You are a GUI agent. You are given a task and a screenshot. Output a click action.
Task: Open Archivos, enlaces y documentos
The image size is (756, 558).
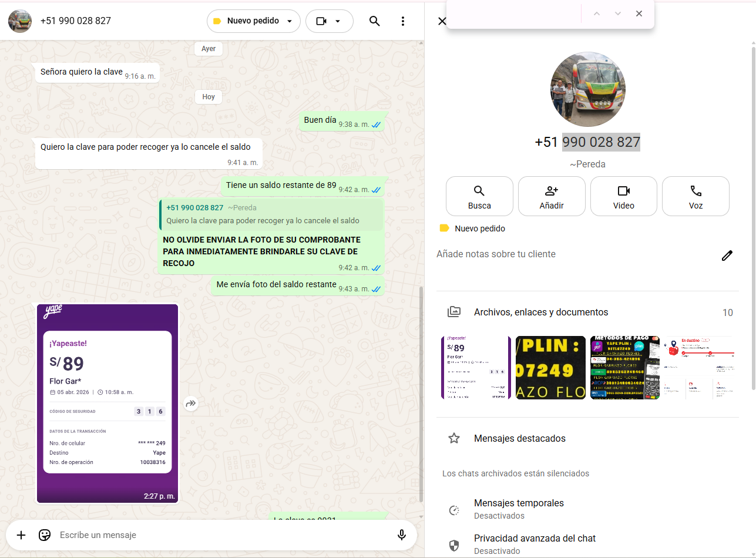pyautogui.click(x=540, y=312)
